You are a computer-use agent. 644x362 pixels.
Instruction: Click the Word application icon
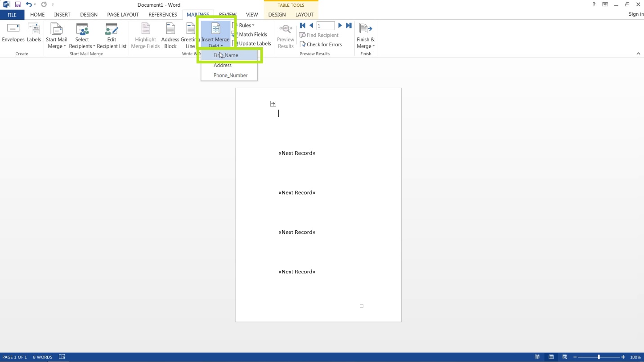[6, 4]
